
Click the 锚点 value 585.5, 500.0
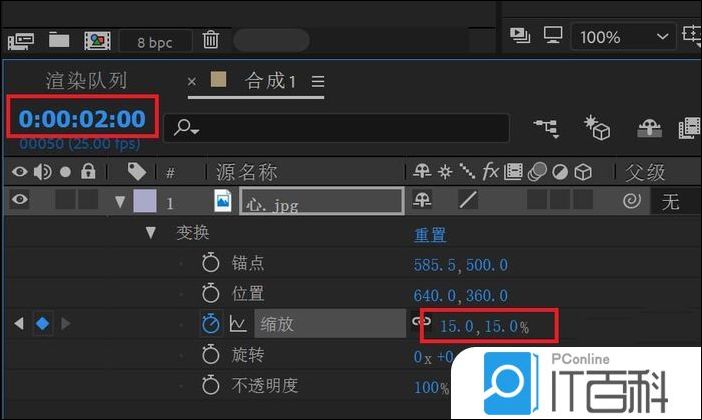tap(461, 265)
